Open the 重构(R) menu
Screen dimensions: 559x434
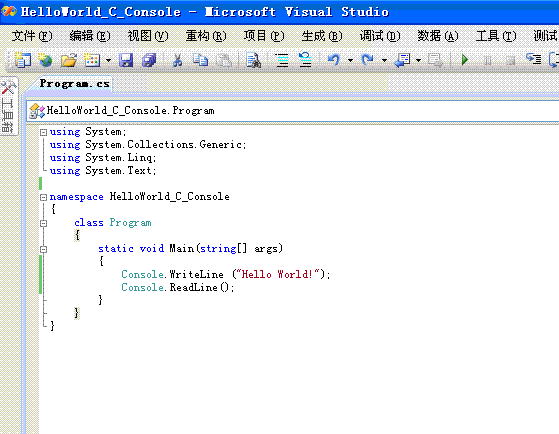click(206, 36)
